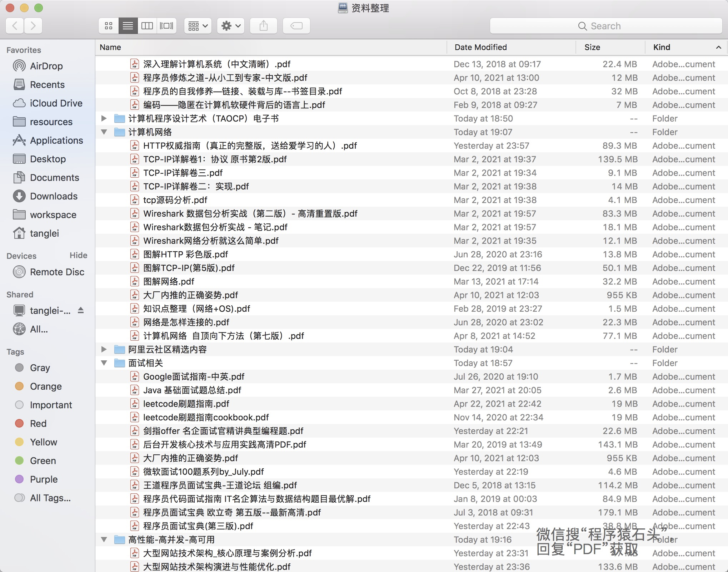728x572 pixels.
Task: Click the Edit Tags toolbar button
Action: coord(296,26)
